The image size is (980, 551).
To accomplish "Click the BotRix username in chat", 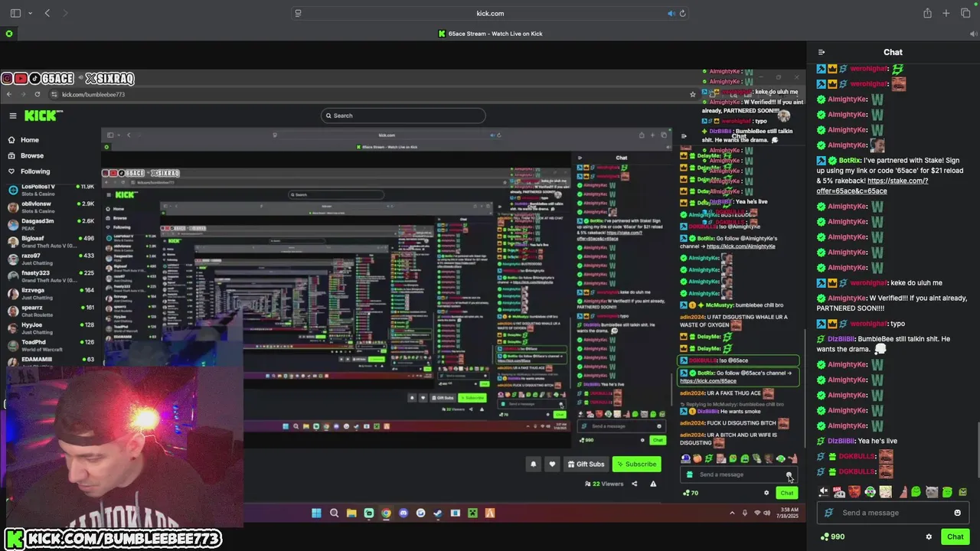I will (850, 161).
